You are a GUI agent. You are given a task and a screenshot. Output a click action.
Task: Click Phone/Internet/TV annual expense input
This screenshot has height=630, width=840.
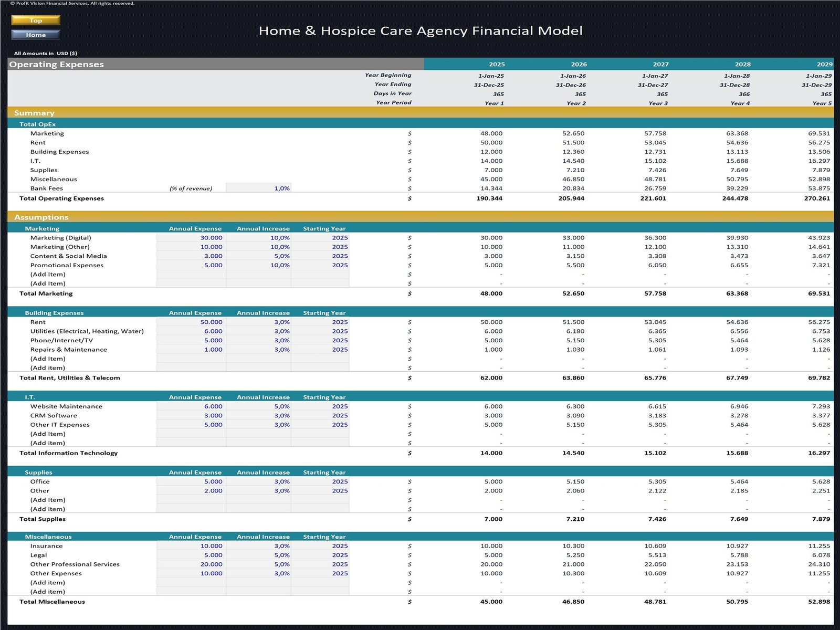[191, 340]
